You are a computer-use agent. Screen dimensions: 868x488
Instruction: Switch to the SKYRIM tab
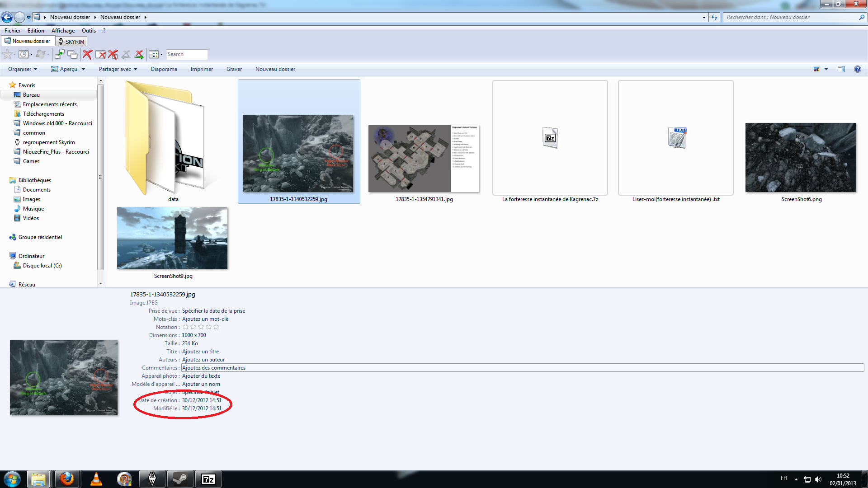(x=71, y=42)
